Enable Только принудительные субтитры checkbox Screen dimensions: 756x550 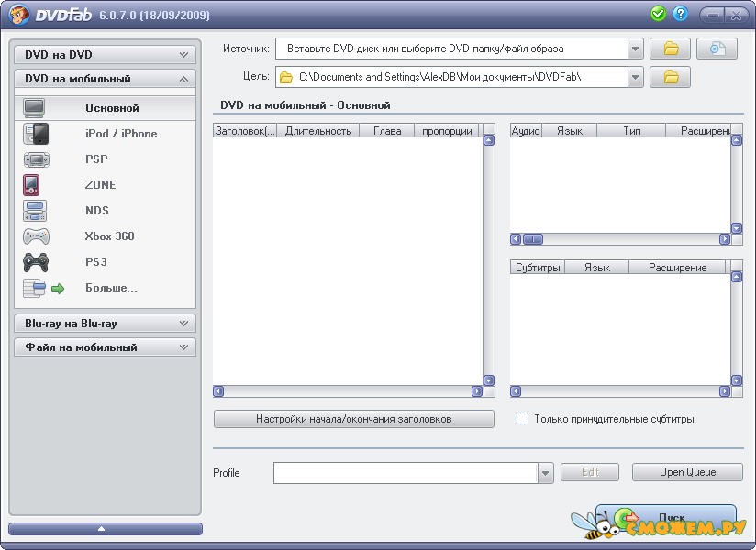click(x=522, y=419)
